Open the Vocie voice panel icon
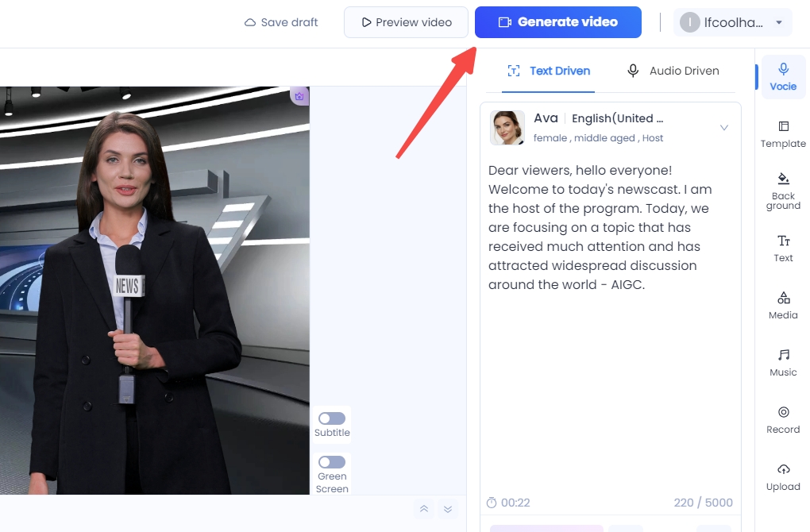Image resolution: width=810 pixels, height=532 pixels. (x=783, y=77)
